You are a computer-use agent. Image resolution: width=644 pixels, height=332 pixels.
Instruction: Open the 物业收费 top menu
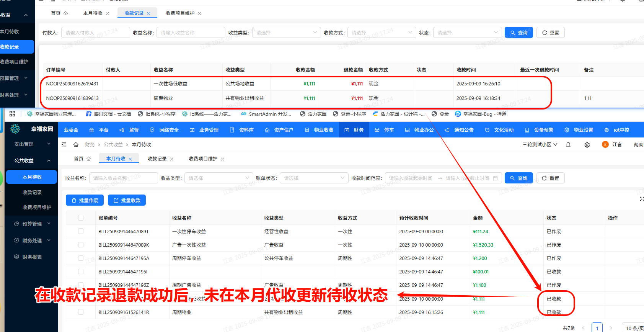[320, 130]
